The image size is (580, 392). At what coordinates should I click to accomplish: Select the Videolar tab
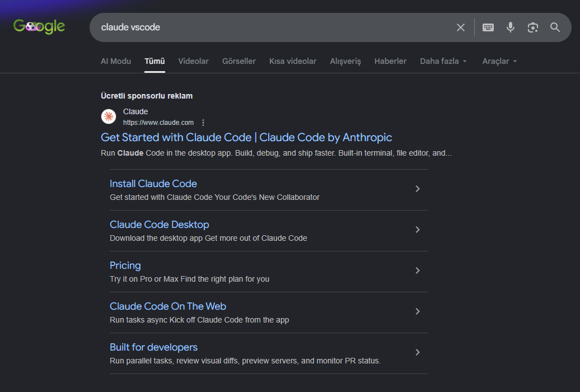coord(194,61)
